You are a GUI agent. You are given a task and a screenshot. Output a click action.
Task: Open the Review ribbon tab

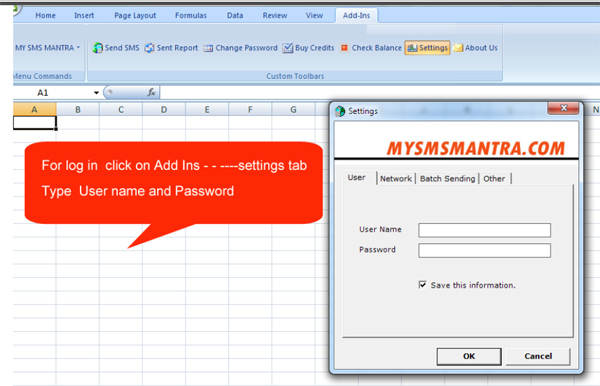(275, 16)
